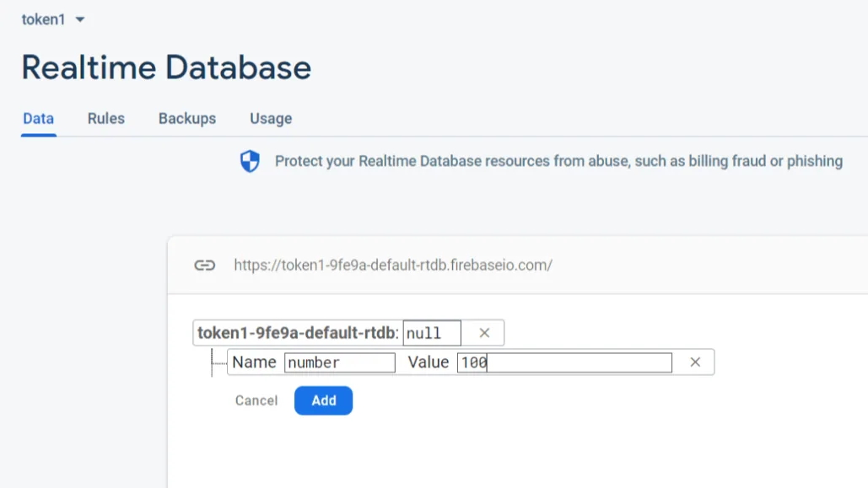Click the blue Add button
This screenshot has width=868, height=488.
tap(323, 400)
